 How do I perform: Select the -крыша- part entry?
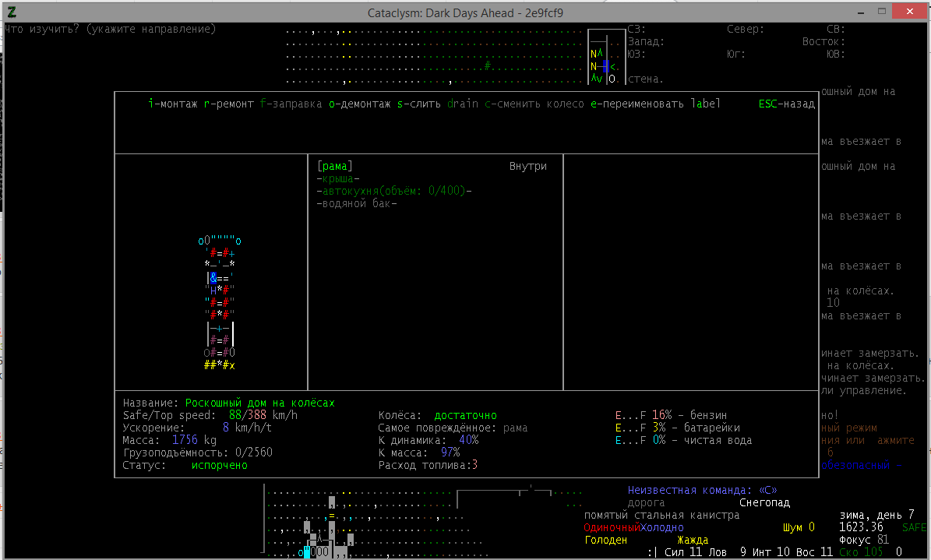click(x=338, y=179)
